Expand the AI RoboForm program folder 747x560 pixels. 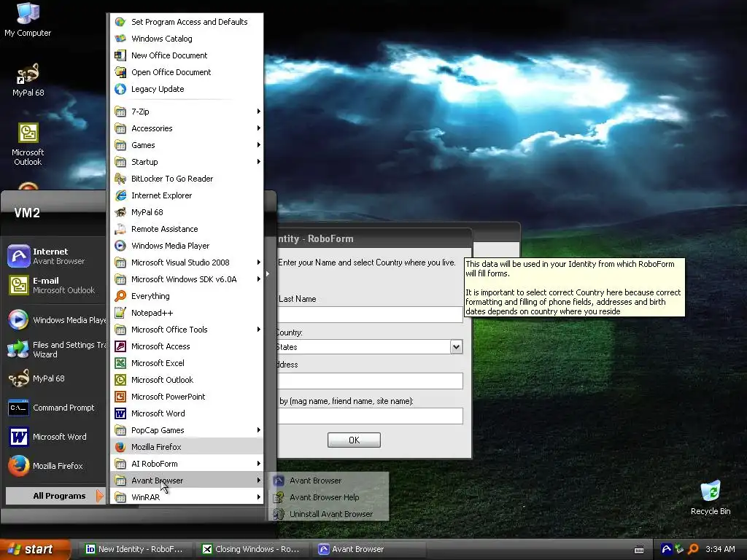pyautogui.click(x=187, y=464)
